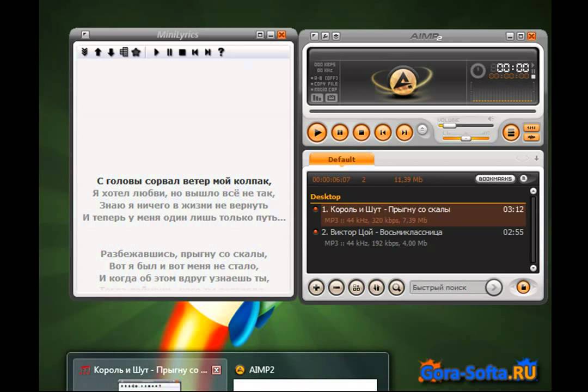The image size is (588, 392).
Task: Click the minus remove files button
Action: point(336,287)
